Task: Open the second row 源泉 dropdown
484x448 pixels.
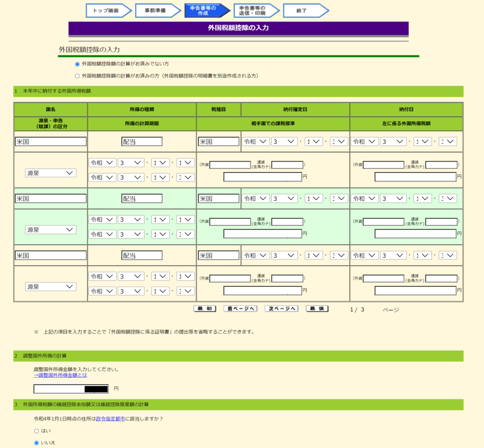Action: pos(51,230)
